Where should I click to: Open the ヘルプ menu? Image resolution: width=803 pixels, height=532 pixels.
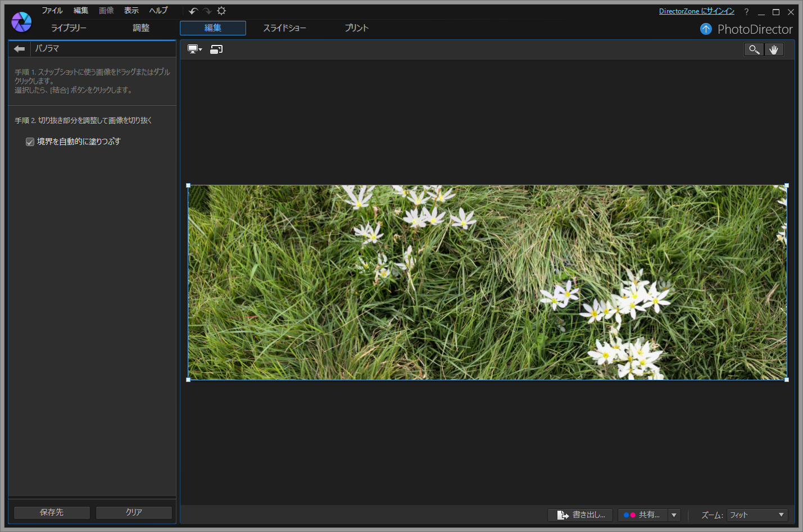tap(158, 11)
